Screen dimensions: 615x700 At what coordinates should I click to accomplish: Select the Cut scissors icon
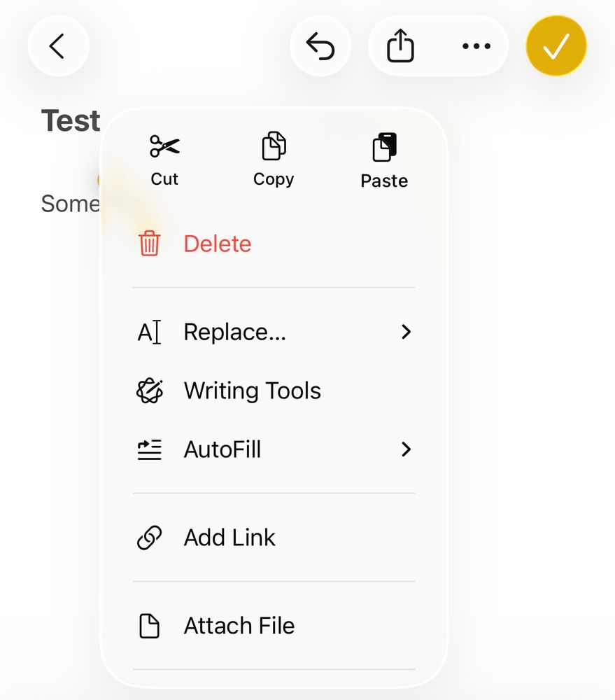[x=164, y=146]
